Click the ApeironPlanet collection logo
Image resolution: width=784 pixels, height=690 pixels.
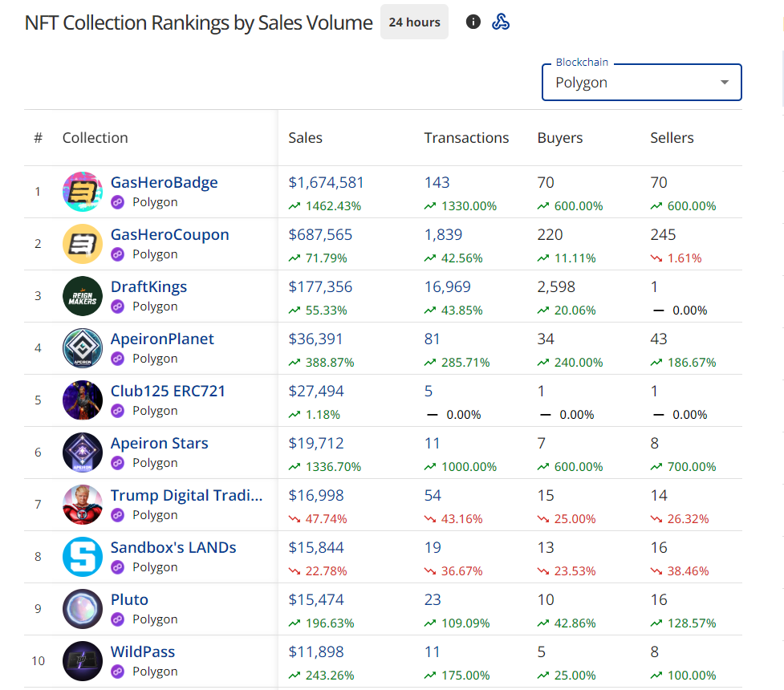point(83,348)
